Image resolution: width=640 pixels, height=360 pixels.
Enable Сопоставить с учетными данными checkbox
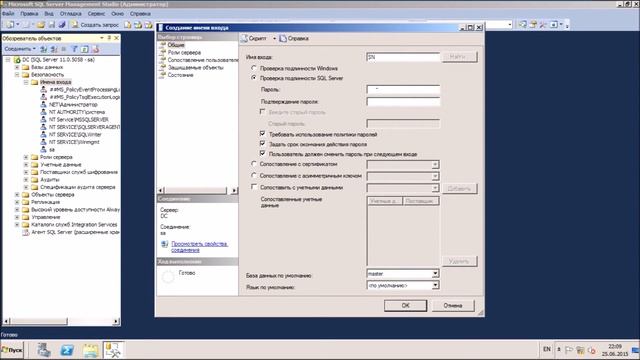click(254, 187)
